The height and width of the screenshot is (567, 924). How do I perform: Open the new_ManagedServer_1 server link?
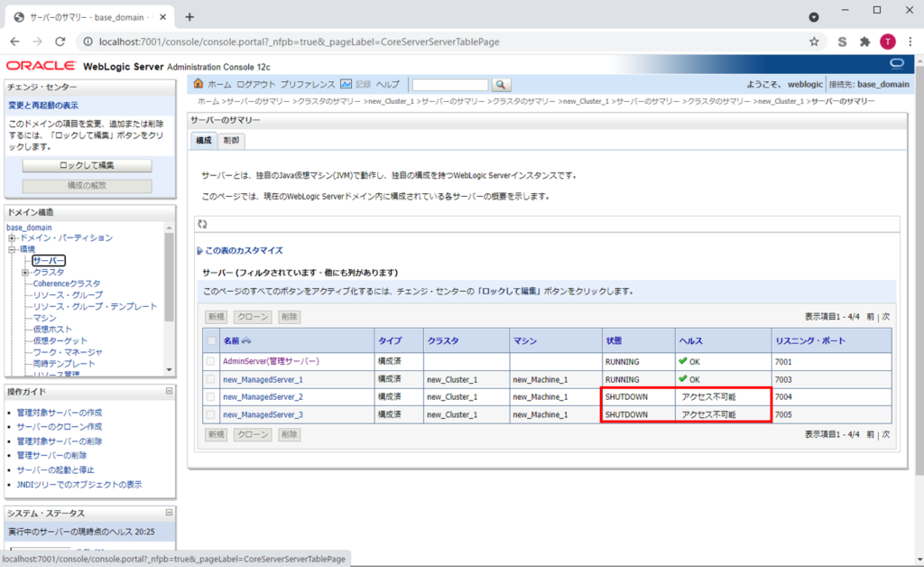click(263, 380)
